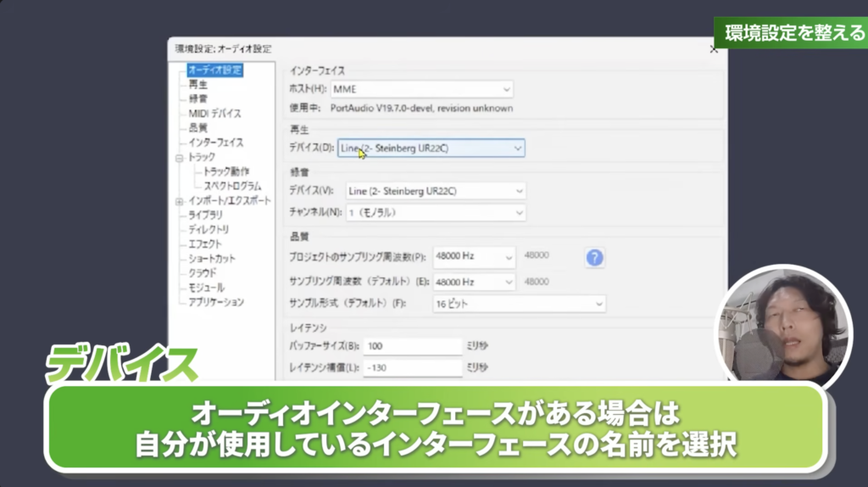
Task: Go to the 品質 settings page
Action: click(198, 128)
